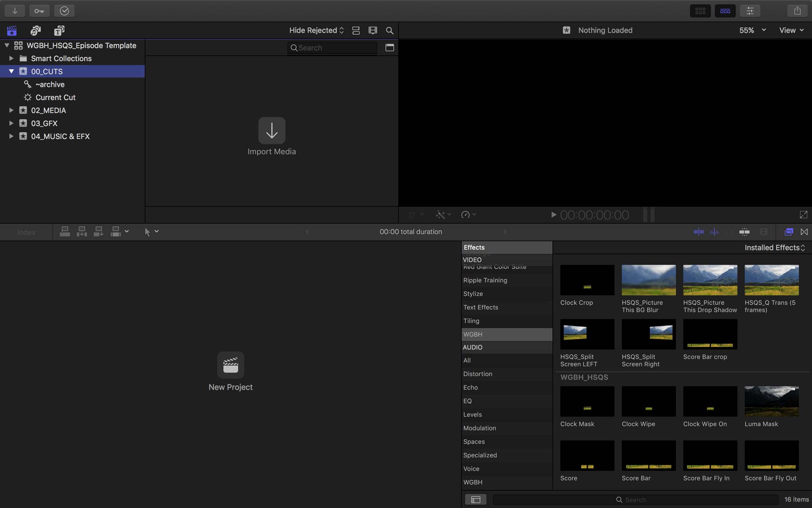
Task: Open the Transitions browser bowtie icon
Action: click(x=804, y=232)
